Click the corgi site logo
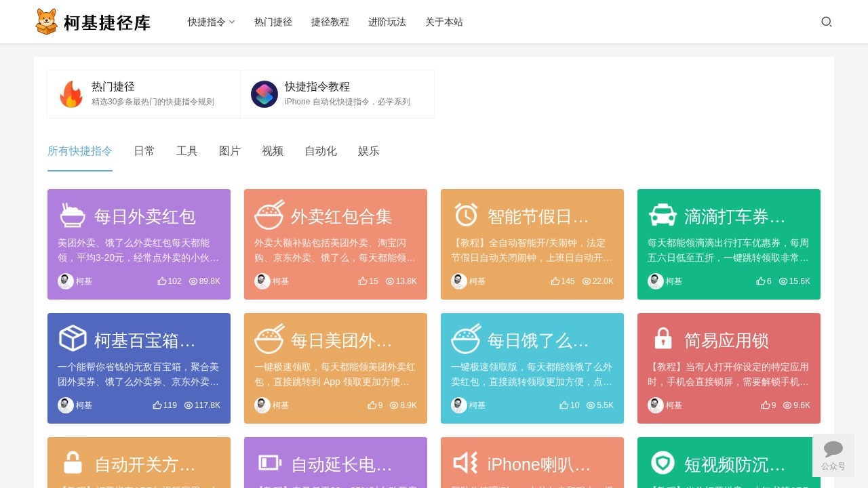Viewport: 868px width, 488px height. coord(47,22)
